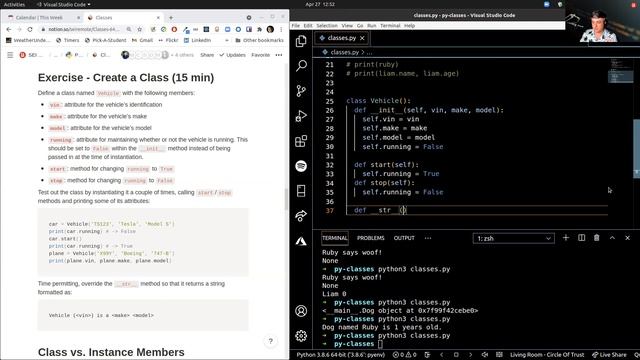Screen dimensions: 640x360
Task: Open the Activities overview in the top bar
Action: (x=14, y=4)
